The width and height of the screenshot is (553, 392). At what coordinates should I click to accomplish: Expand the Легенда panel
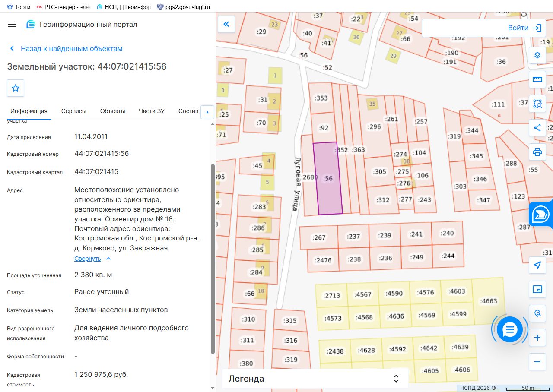click(315, 379)
